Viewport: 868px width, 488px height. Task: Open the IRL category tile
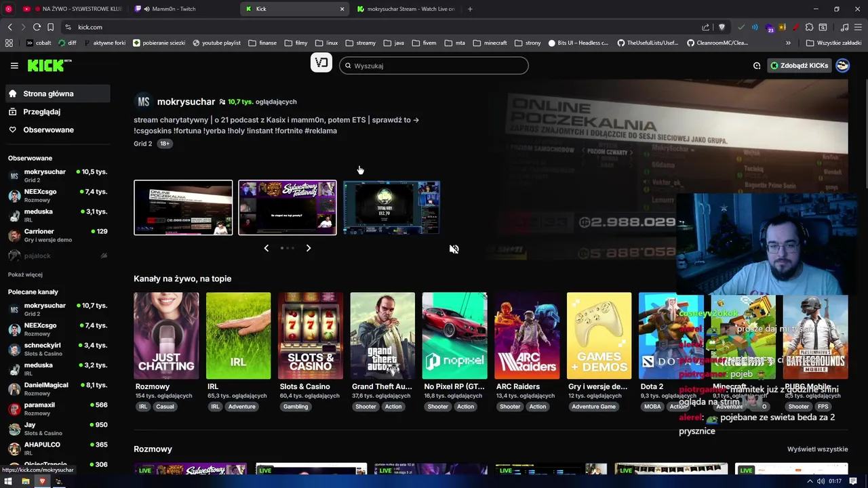[x=238, y=335]
